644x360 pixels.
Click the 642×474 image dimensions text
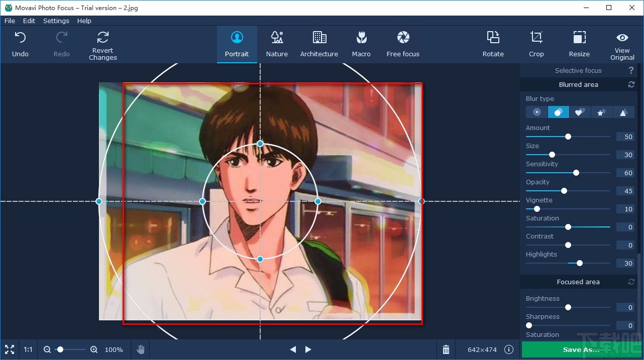482,349
